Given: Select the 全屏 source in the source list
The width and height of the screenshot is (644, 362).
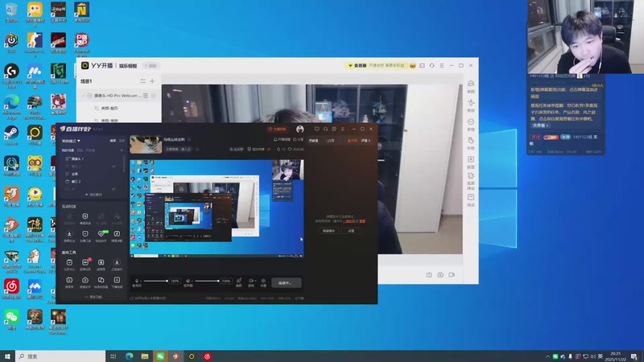Looking at the screenshot, I should point(75,174).
